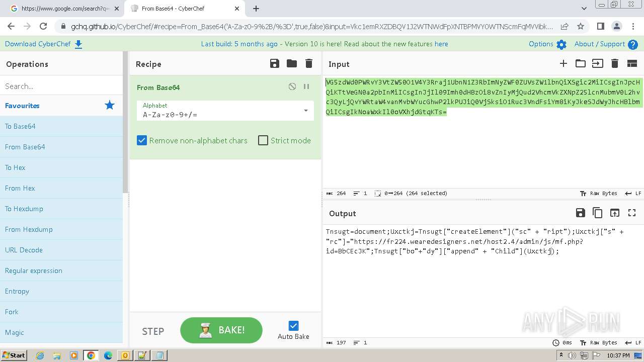The width and height of the screenshot is (644, 362).
Task: Set breakpoint on From Base64 operation
Action: pos(306,86)
